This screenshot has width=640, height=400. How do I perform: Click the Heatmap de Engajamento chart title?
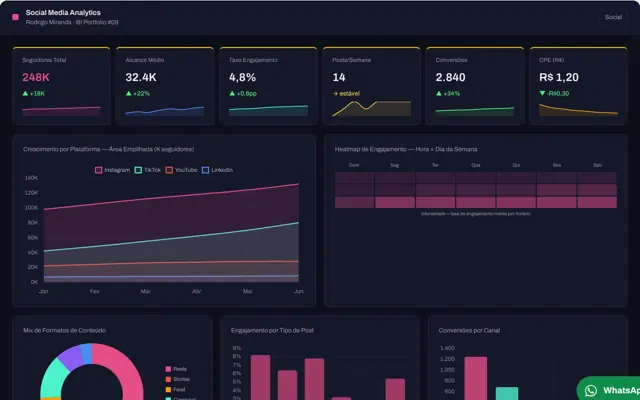pyautogui.click(x=406, y=149)
